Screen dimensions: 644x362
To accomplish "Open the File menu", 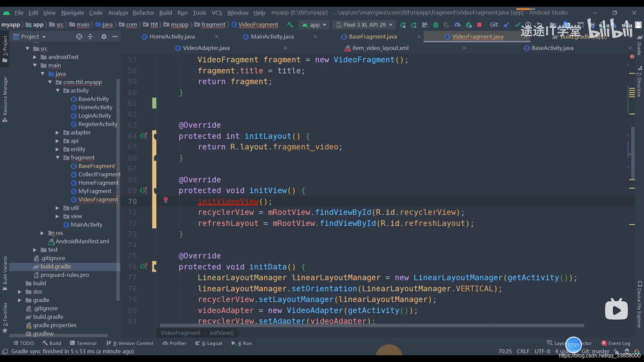I will tap(19, 13).
